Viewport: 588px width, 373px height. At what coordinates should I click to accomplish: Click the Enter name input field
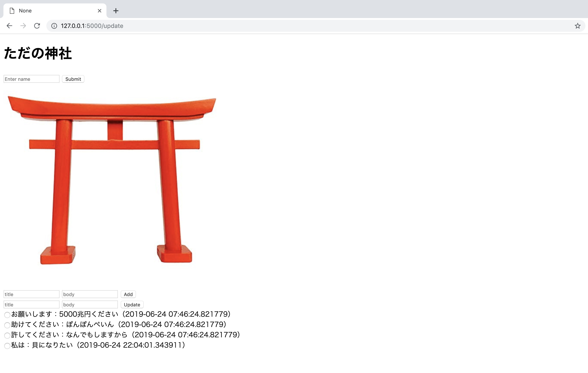tap(31, 79)
